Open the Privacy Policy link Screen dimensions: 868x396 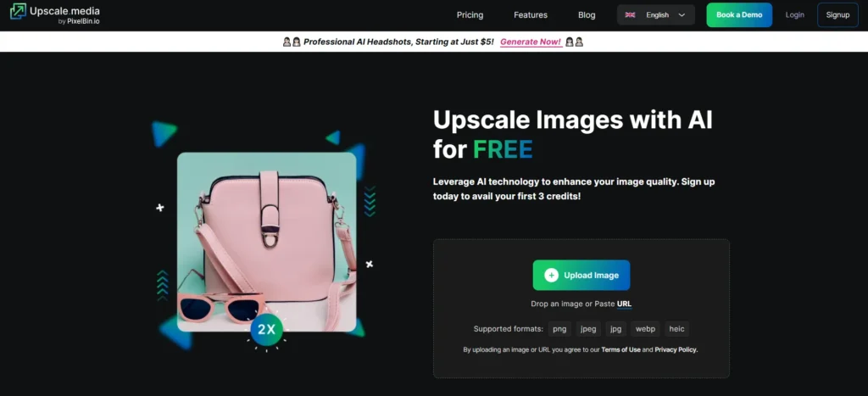click(676, 349)
